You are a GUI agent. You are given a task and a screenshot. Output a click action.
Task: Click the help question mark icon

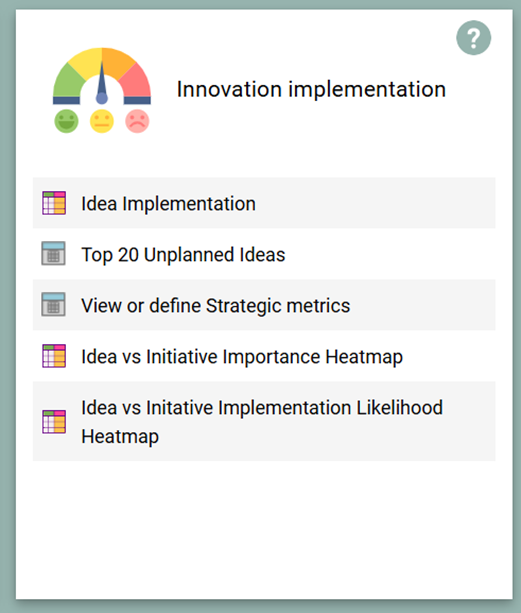[473, 38]
